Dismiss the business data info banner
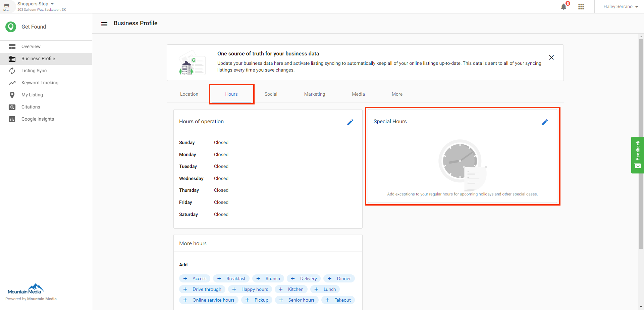The height and width of the screenshot is (310, 644). 551,57
